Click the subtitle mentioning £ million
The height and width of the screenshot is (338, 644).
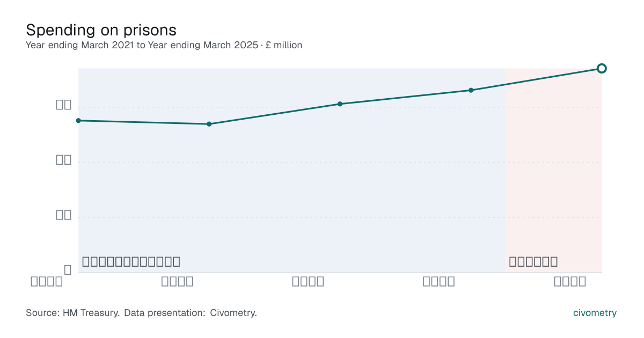[x=164, y=45]
